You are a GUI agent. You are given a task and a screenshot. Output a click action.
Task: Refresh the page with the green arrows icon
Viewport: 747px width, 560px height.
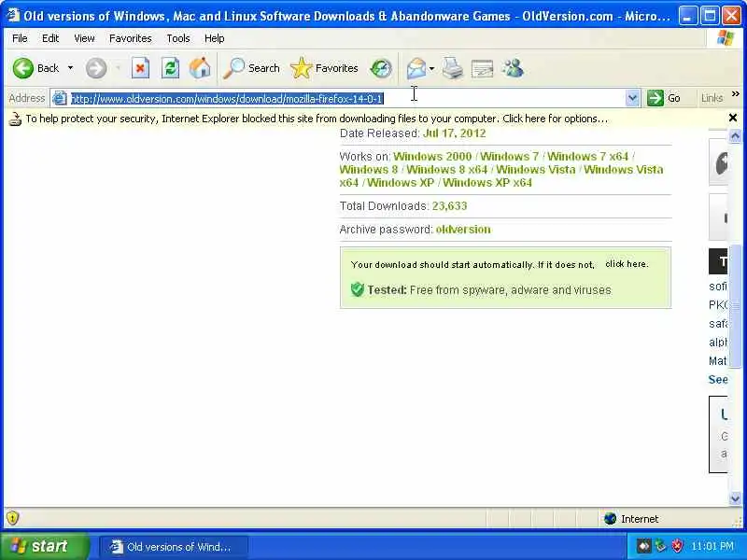pos(170,68)
